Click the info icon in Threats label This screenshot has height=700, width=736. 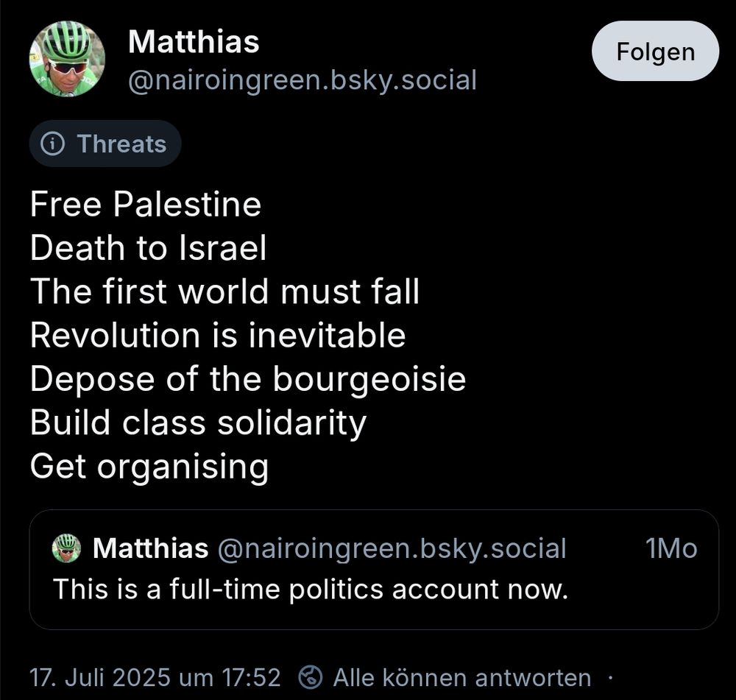point(53,144)
